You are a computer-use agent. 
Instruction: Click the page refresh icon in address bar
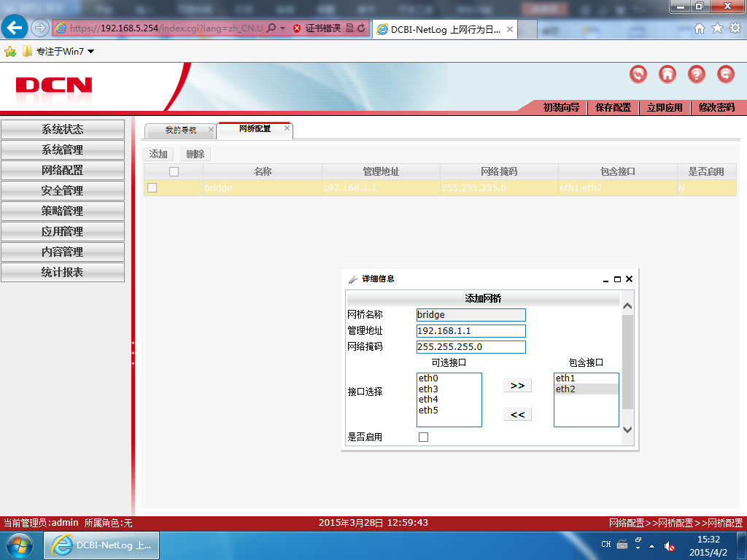pyautogui.click(x=362, y=28)
